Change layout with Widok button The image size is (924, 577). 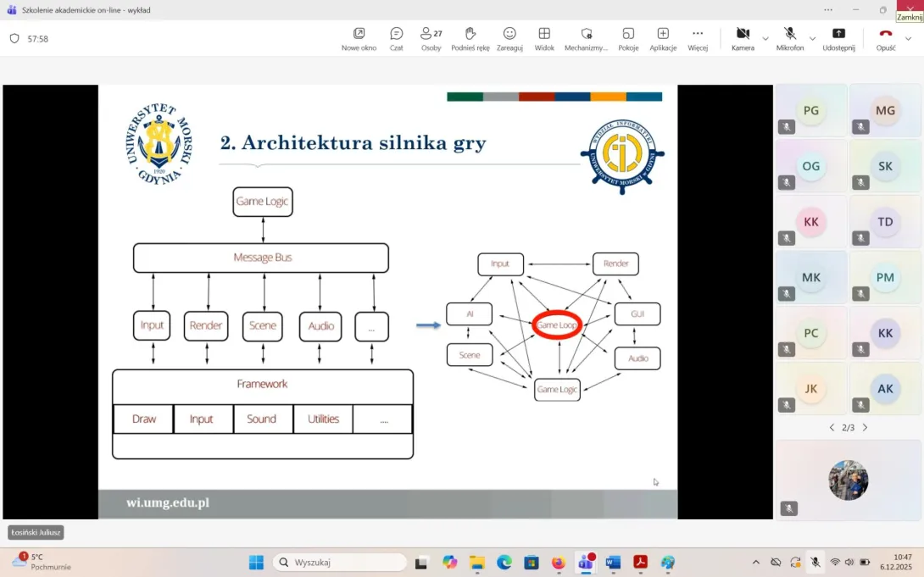click(x=544, y=38)
